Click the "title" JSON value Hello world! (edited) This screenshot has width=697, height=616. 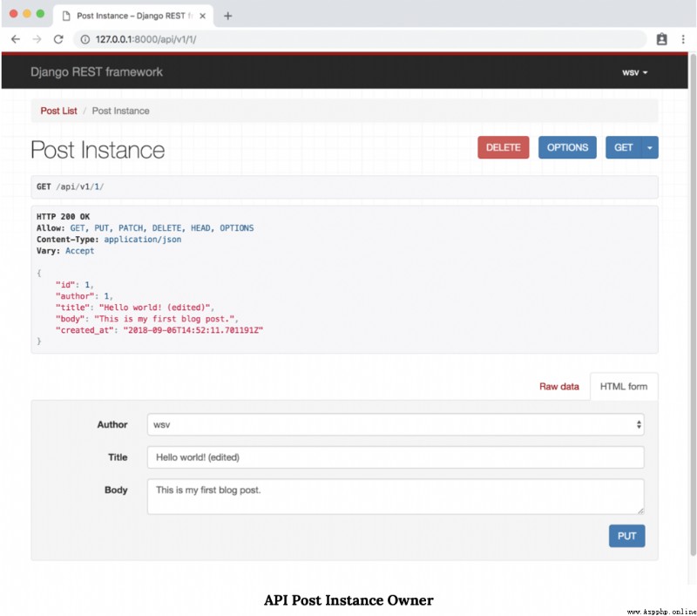157,308
